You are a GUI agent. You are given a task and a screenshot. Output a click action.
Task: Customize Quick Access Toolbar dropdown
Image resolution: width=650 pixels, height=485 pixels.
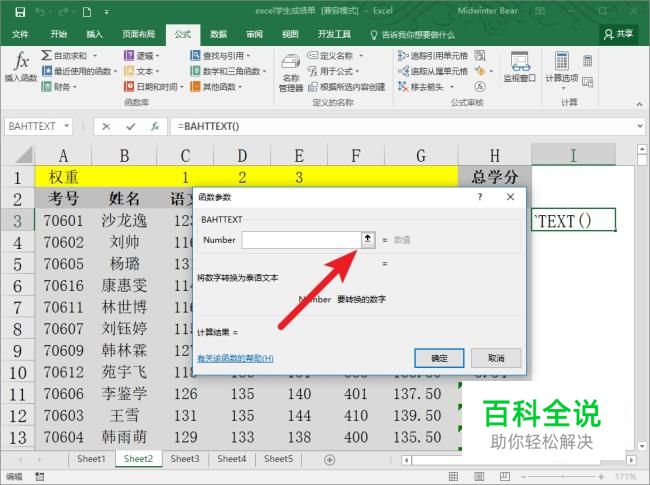pos(107,12)
